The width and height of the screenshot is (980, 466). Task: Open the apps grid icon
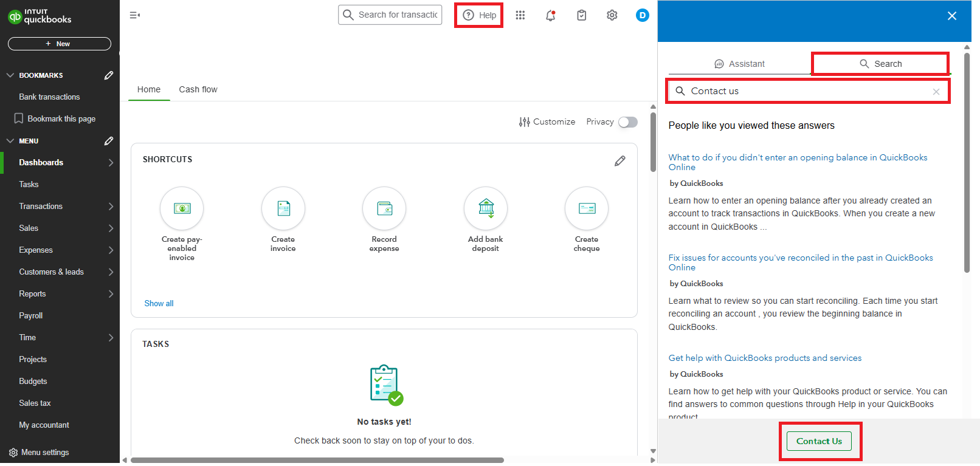click(x=520, y=15)
